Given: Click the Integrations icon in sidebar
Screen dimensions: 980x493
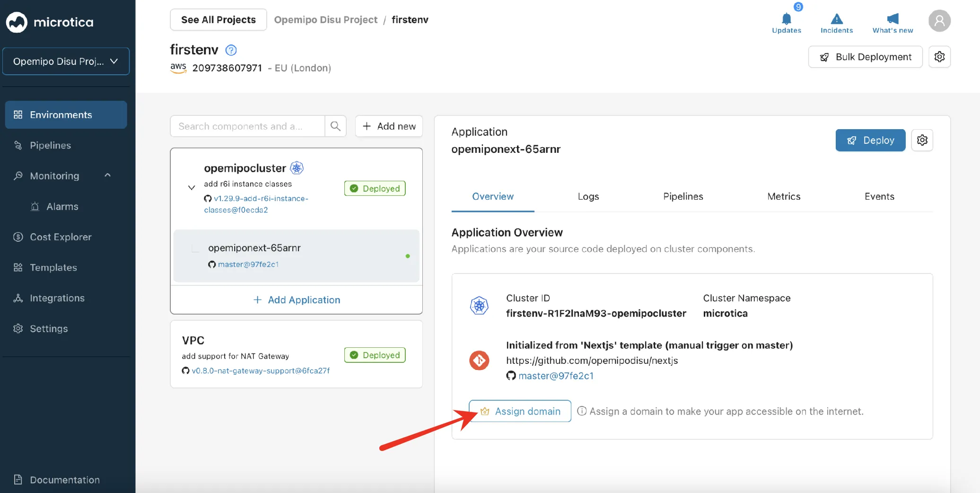Looking at the screenshot, I should (18, 298).
